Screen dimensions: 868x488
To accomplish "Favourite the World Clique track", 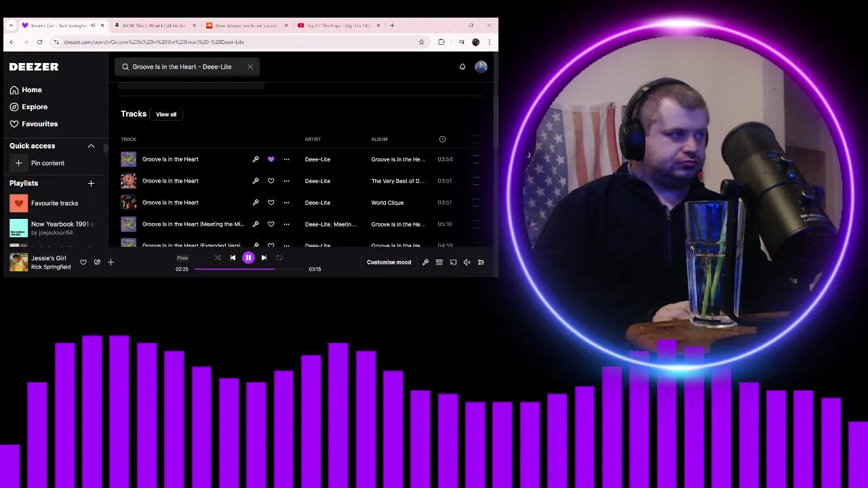I will click(x=271, y=203).
